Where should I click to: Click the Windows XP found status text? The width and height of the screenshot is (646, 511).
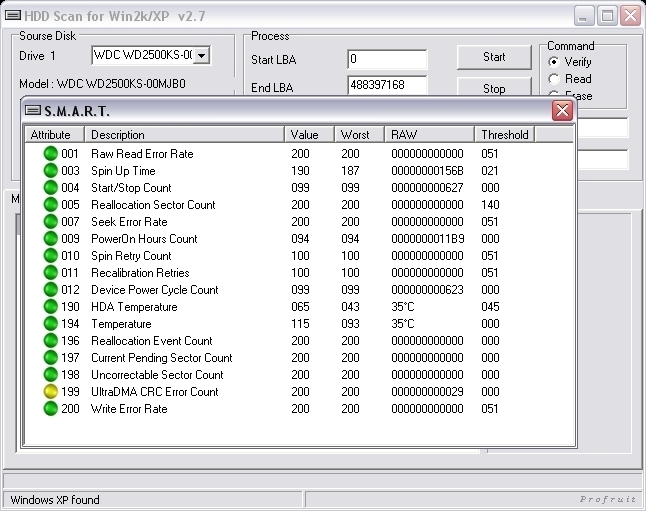click(x=55, y=500)
